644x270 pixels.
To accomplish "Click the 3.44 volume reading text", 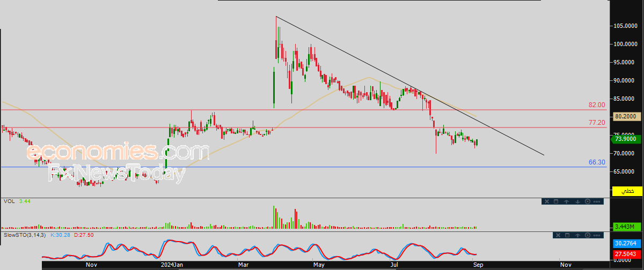I will 24,201.
